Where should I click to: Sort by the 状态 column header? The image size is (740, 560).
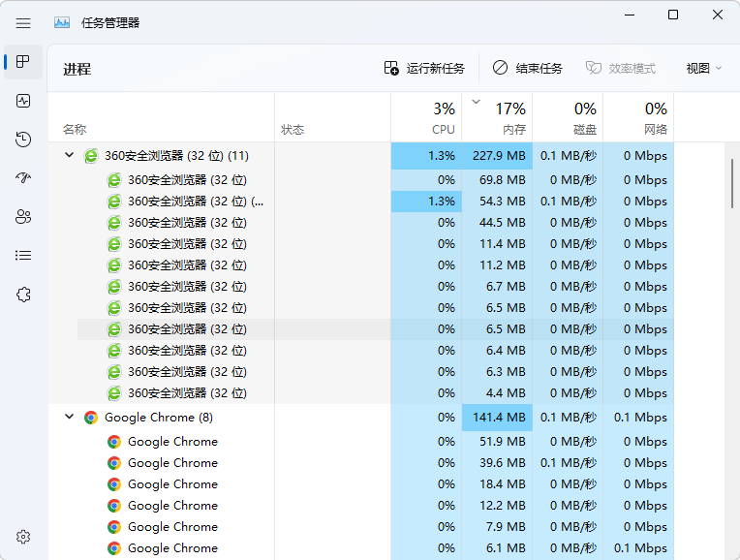[x=333, y=117]
